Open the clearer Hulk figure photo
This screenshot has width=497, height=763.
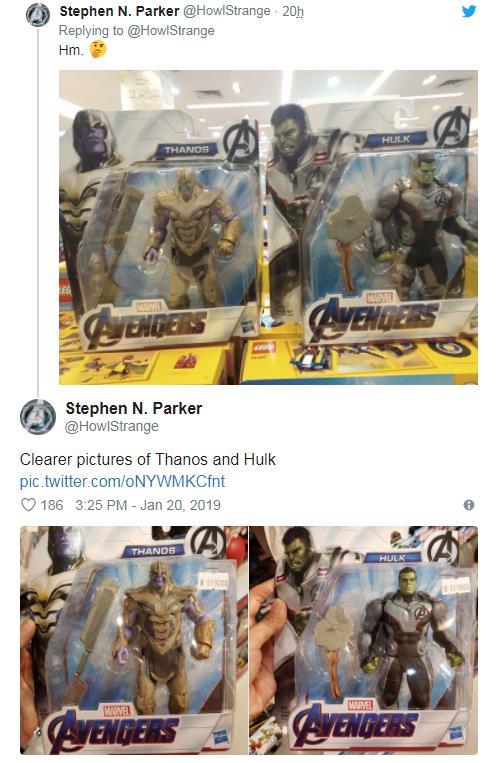click(x=364, y=640)
